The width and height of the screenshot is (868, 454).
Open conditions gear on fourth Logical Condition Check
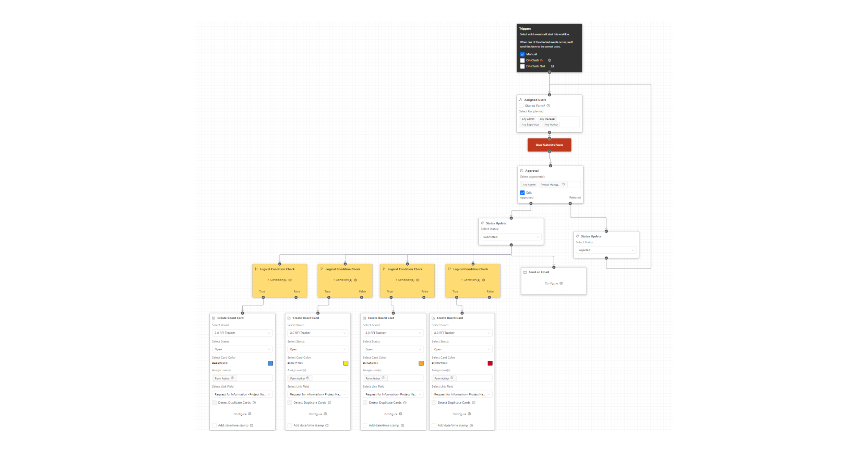point(483,280)
